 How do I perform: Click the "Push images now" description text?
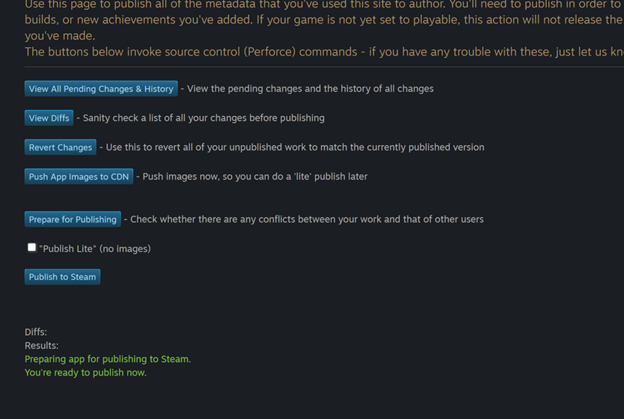255,177
